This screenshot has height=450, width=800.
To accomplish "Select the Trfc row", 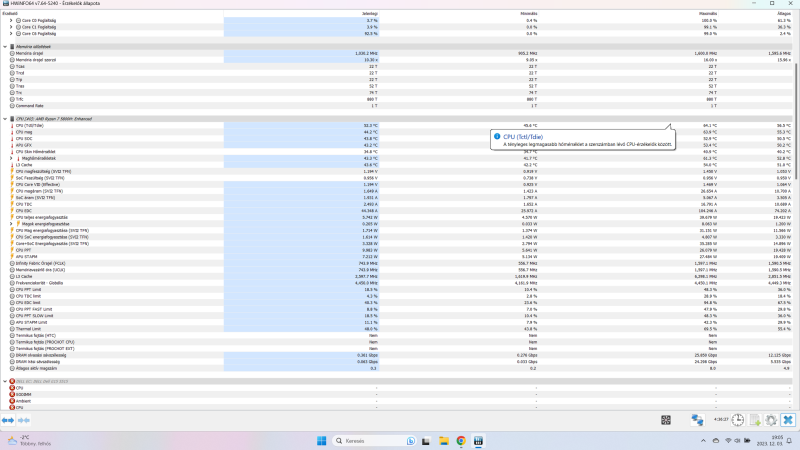I will click(x=397, y=99).
